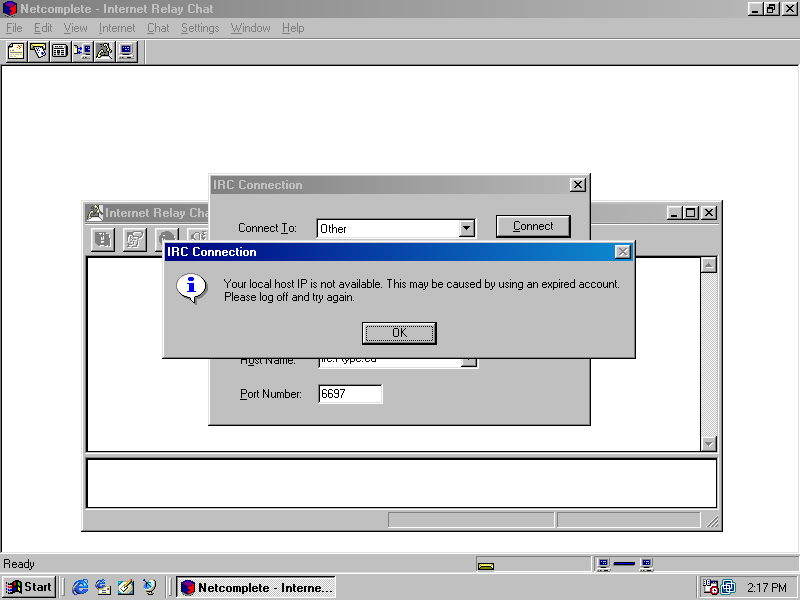The width and height of the screenshot is (800, 600).
Task: Click the computer terminal toolbar icon
Action: click(126, 51)
